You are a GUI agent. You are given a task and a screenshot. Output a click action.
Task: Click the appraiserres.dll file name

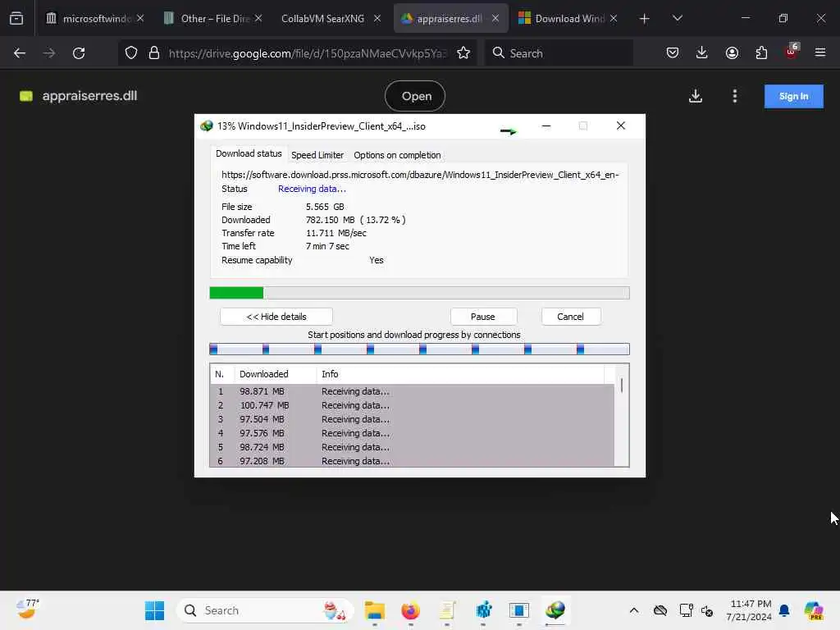coord(89,96)
